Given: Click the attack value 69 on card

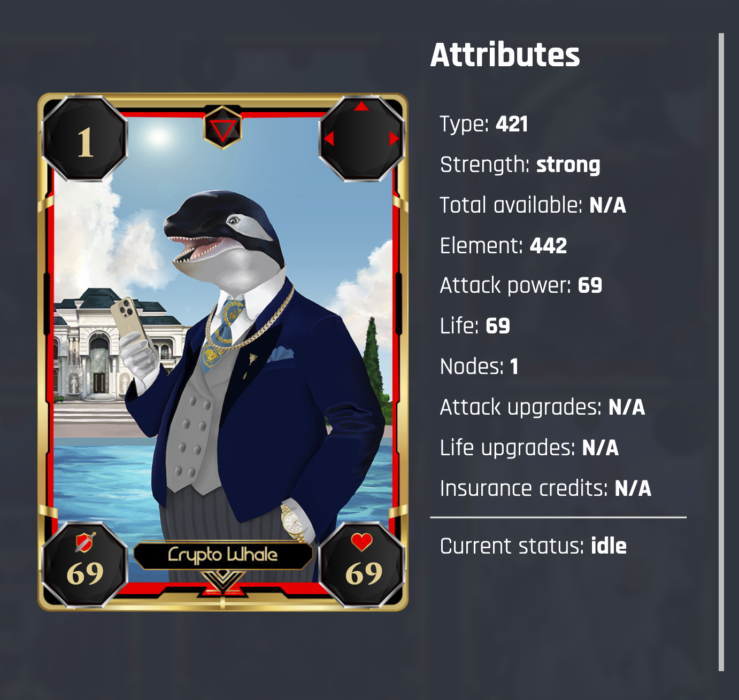Looking at the screenshot, I should [85, 573].
